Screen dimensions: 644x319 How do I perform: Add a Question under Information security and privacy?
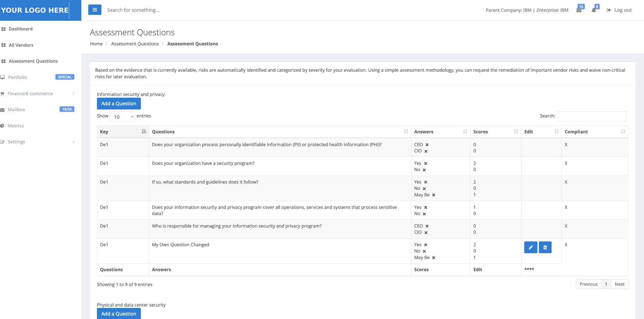[x=119, y=104]
